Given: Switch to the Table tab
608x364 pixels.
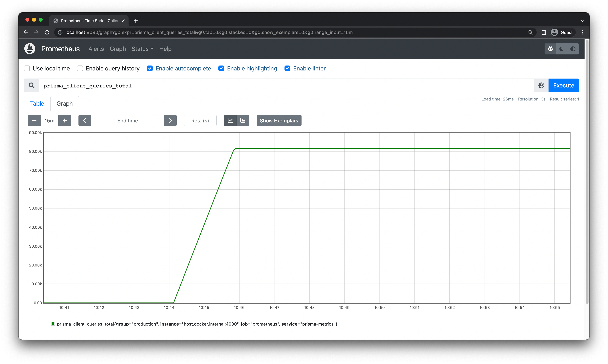Looking at the screenshot, I should click(37, 103).
